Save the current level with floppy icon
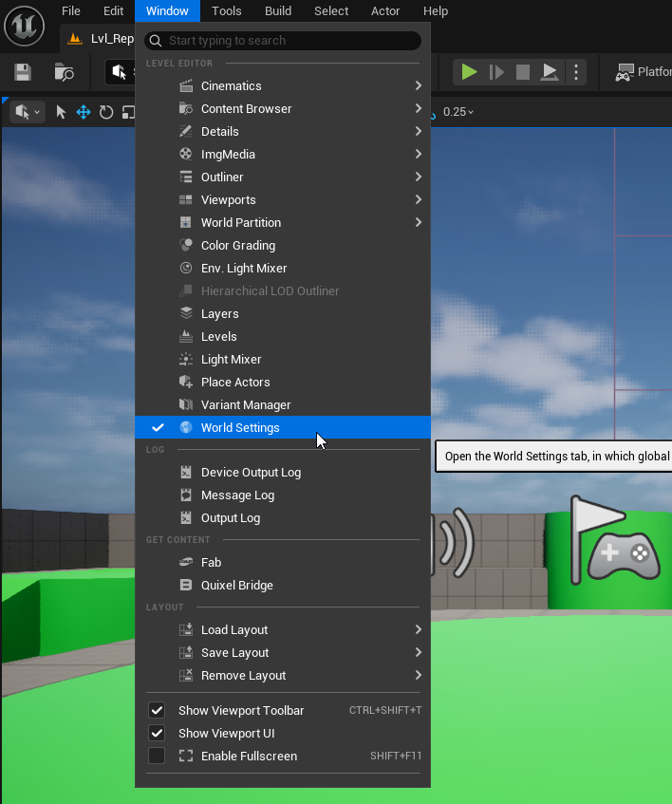 pos(23,72)
